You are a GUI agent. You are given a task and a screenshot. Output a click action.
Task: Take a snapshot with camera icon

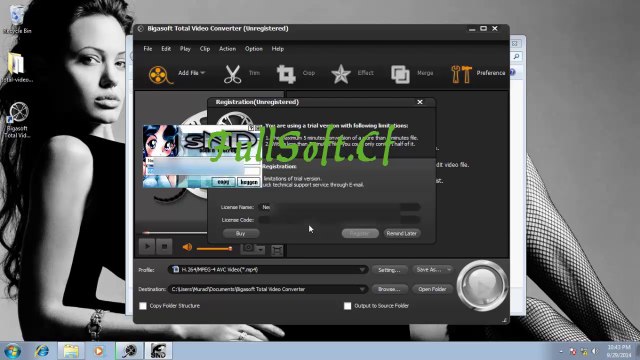coord(248,248)
